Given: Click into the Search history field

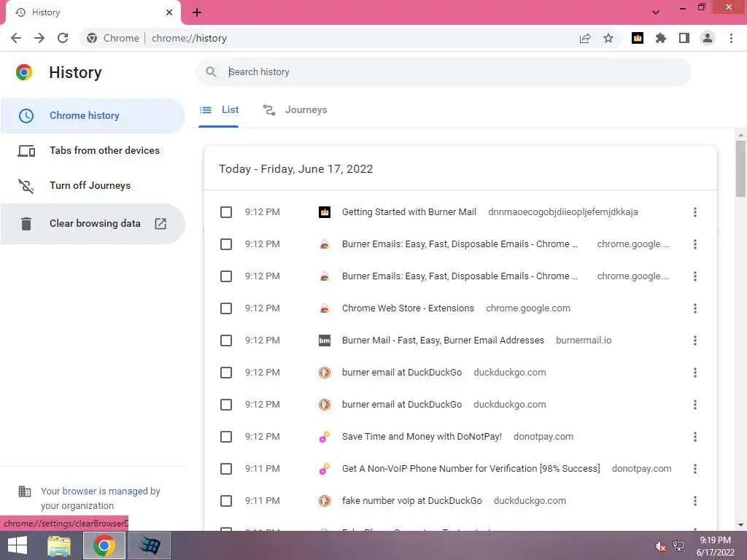Looking at the screenshot, I should [x=443, y=72].
